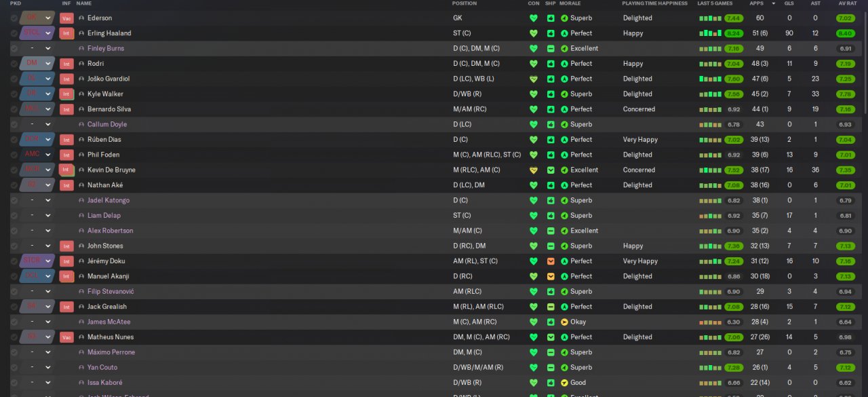Sort by the POSITION column header
The width and height of the screenshot is (868, 397).
point(465,3)
